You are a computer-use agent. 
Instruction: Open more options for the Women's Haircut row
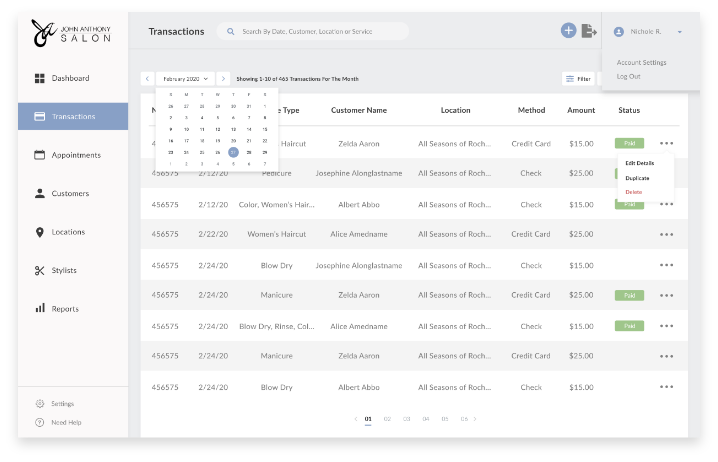[x=666, y=235]
